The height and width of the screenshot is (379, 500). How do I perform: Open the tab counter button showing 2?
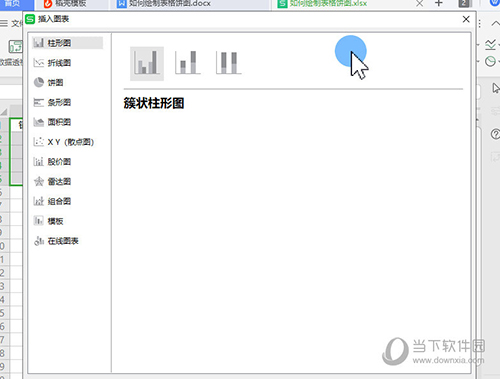[464, 4]
